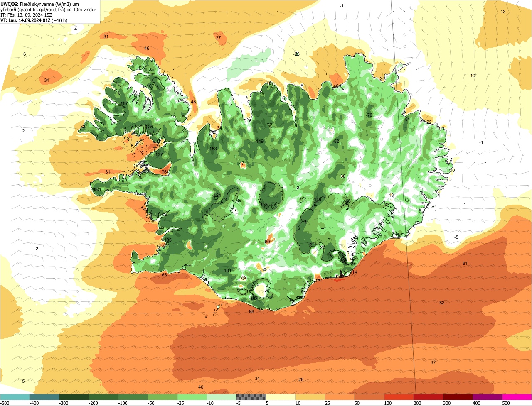
Task: Click the ocean value '34' near the bottom
Action: pos(257,378)
